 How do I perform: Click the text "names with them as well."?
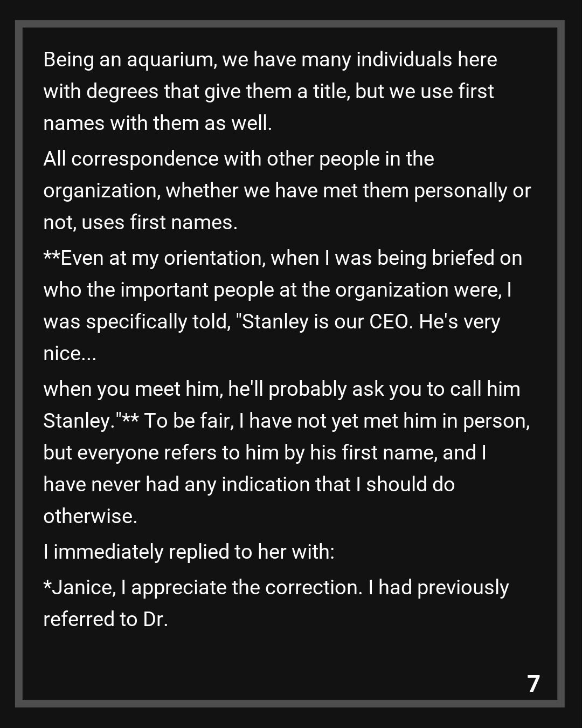point(157,123)
